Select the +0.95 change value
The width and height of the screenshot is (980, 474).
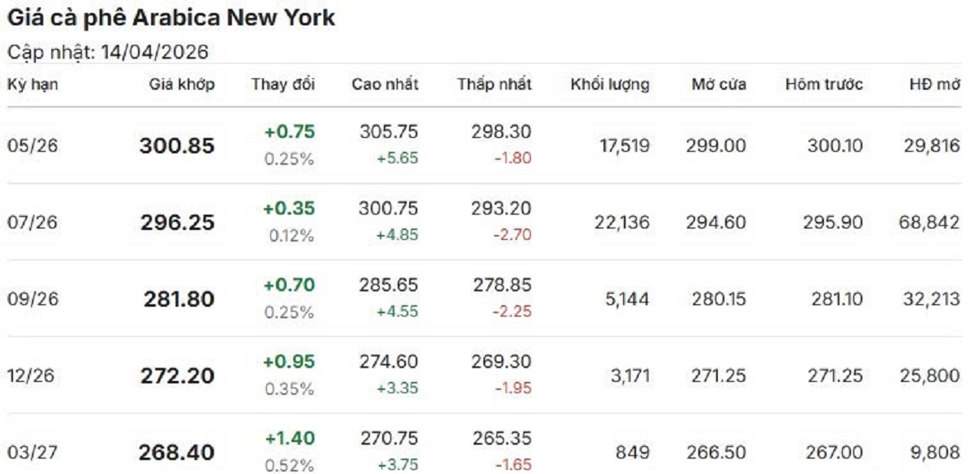click(x=289, y=361)
